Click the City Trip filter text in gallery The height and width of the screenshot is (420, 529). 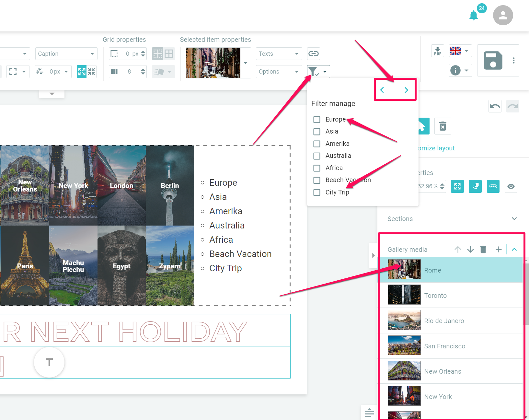click(225, 268)
